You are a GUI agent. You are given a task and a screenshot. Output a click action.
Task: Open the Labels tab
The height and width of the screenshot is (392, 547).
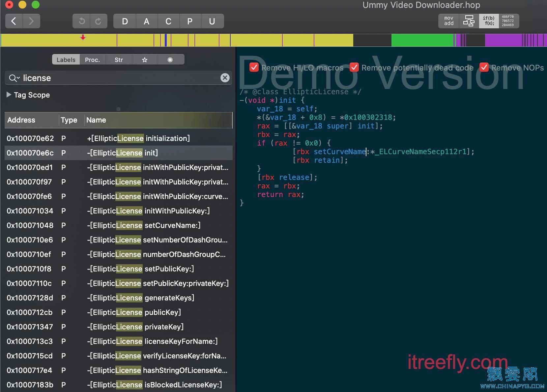tap(66, 60)
